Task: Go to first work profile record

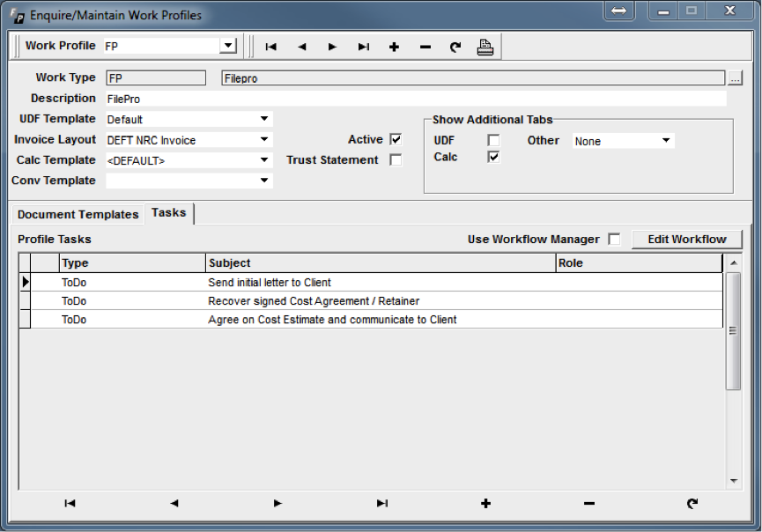Action: point(270,47)
